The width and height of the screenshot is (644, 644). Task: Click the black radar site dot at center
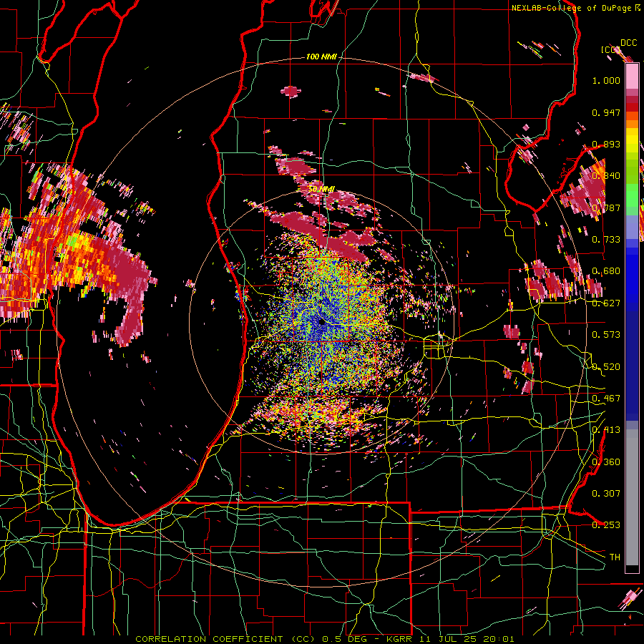pyautogui.click(x=321, y=323)
